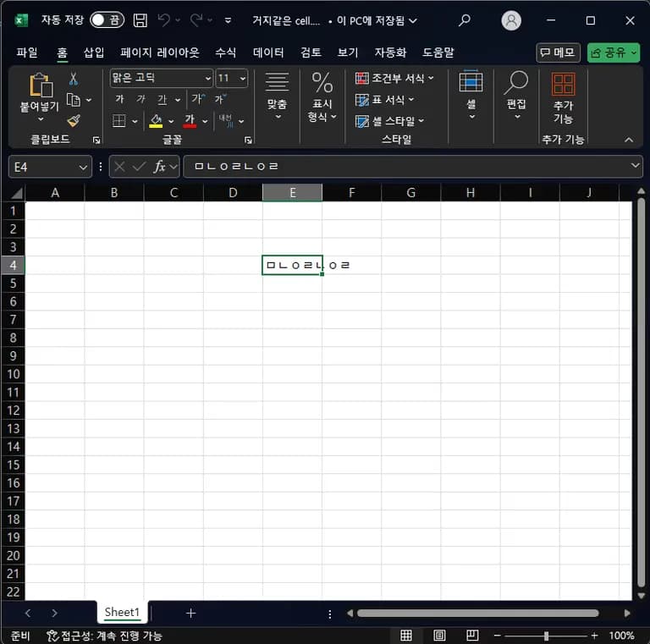Click the 메모 comments button
The width and height of the screenshot is (650, 644).
point(558,52)
